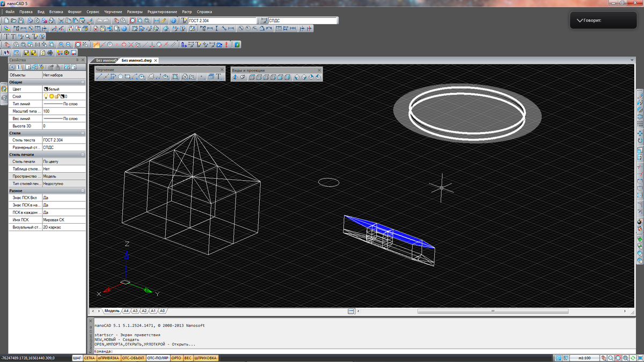Screen dimensions: 644x362
Task: Click the New document icon
Action: point(6,20)
